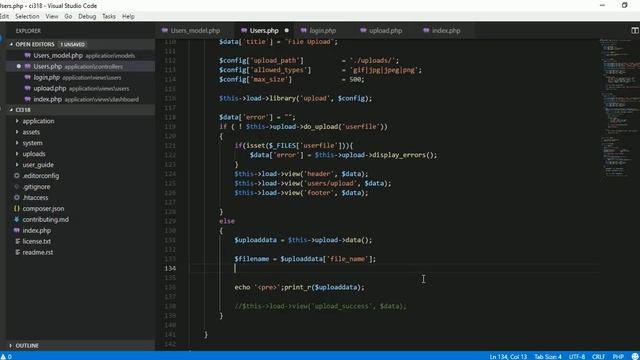This screenshot has width=640, height=360.
Task: Click the cursor position Ln 134, Col 13
Action: click(508, 356)
